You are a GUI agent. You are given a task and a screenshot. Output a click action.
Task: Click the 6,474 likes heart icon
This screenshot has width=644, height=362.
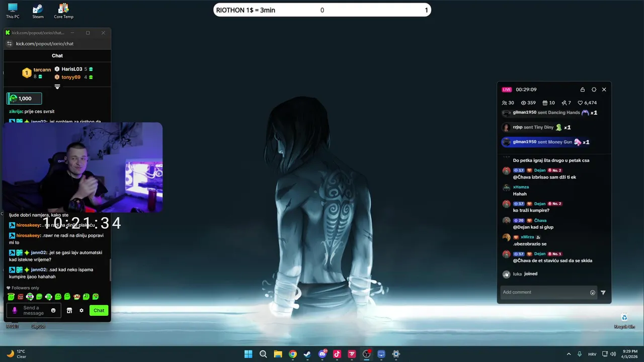(x=580, y=103)
